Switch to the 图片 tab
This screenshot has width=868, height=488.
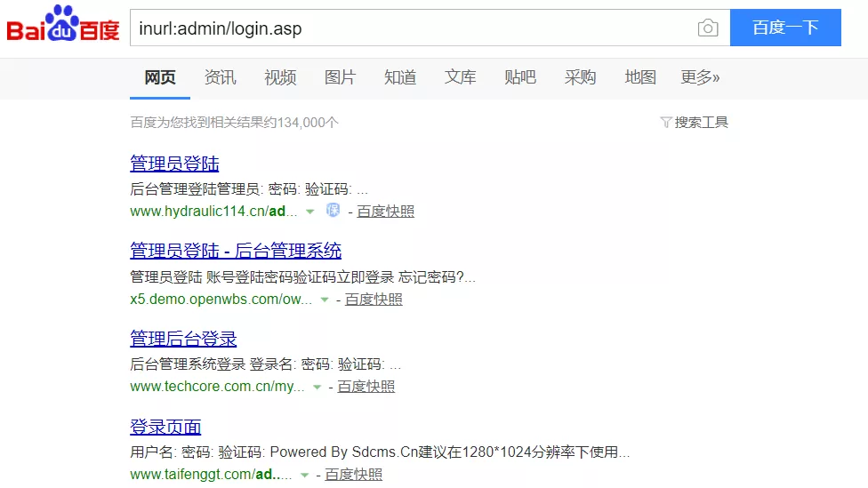pos(340,77)
